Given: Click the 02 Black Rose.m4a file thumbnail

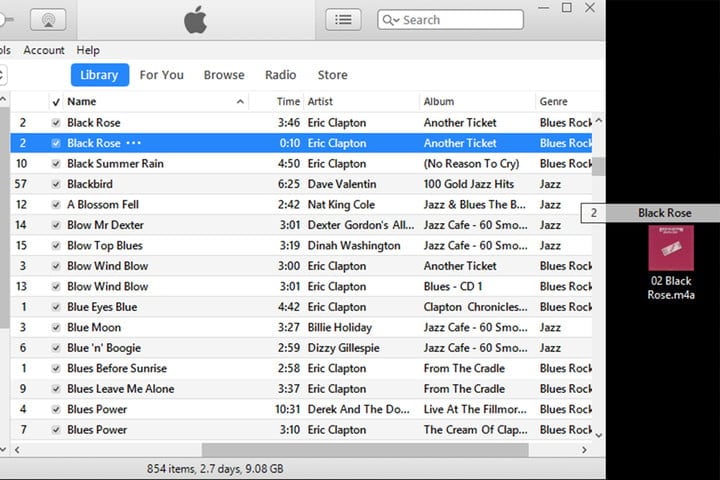Looking at the screenshot, I should [671, 248].
